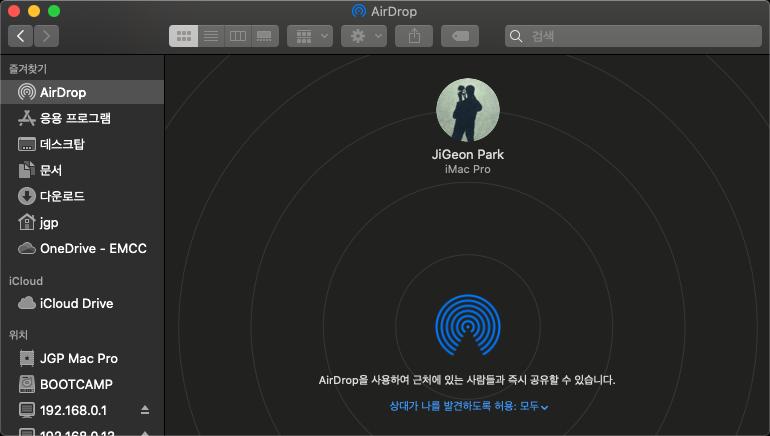Select JGP Mac Pro in sidebar

[82, 358]
